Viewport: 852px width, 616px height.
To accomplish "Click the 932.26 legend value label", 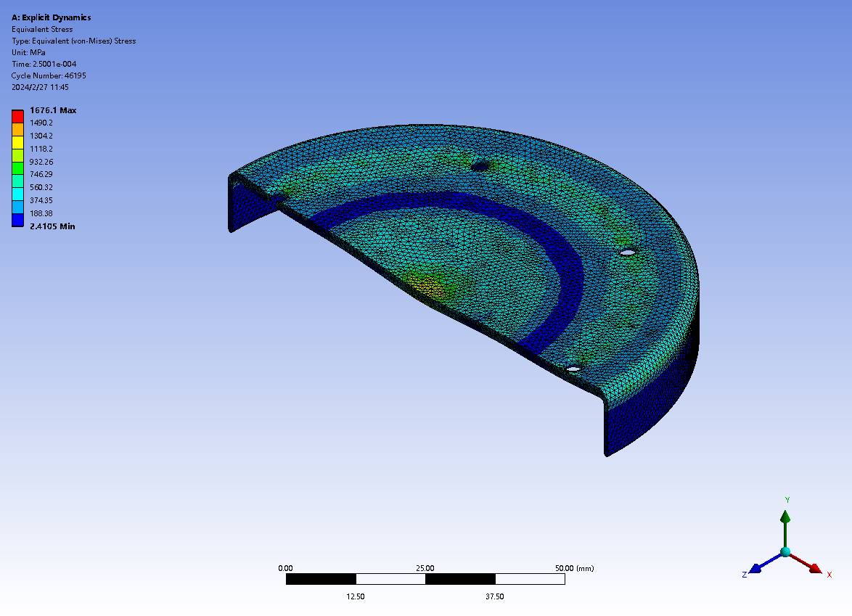I will (x=41, y=162).
